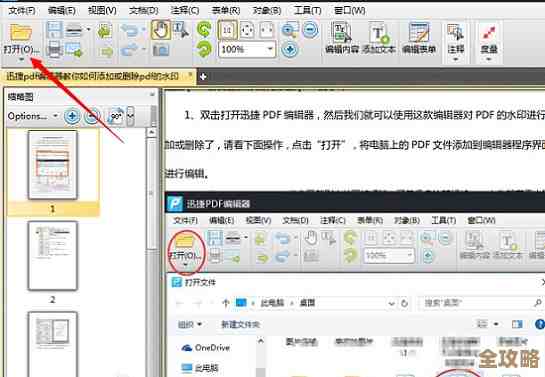Expand the arrow below 注释 toolbar button
The width and height of the screenshot is (545, 377).
456,59
